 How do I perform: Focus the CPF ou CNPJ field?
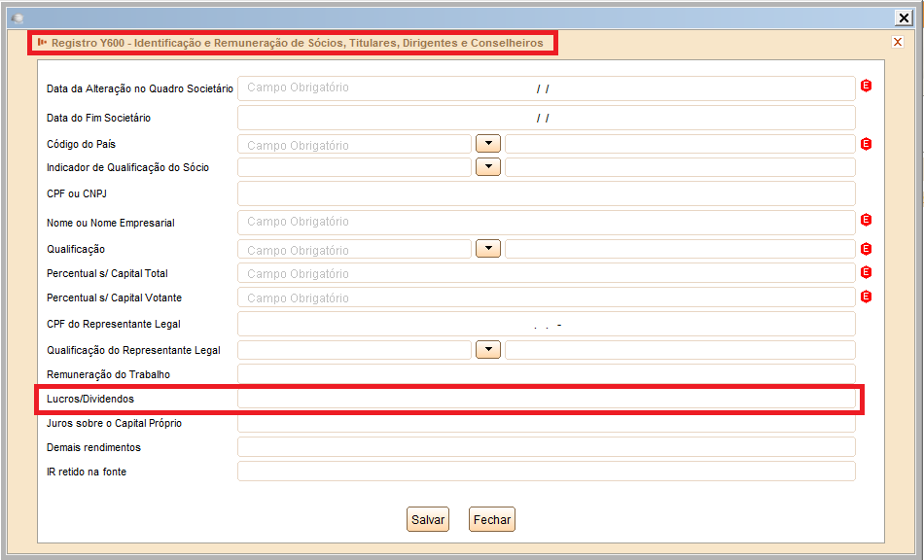[x=546, y=192]
